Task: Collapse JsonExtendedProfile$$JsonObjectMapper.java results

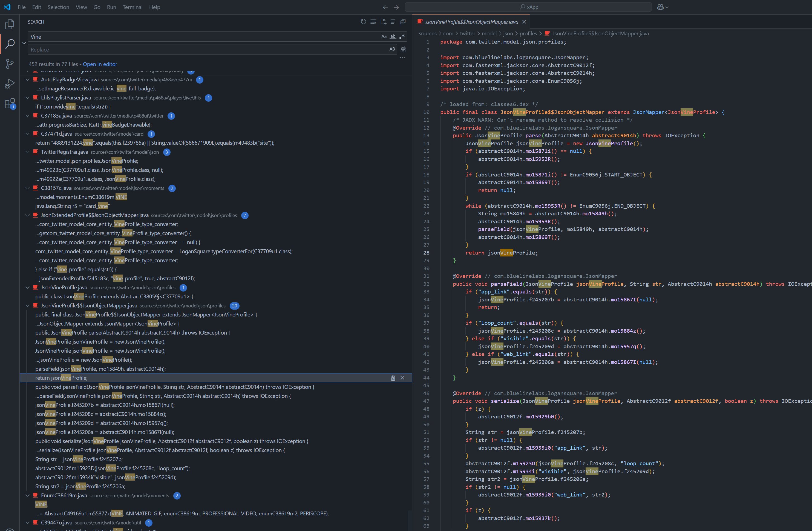Action: coord(27,215)
